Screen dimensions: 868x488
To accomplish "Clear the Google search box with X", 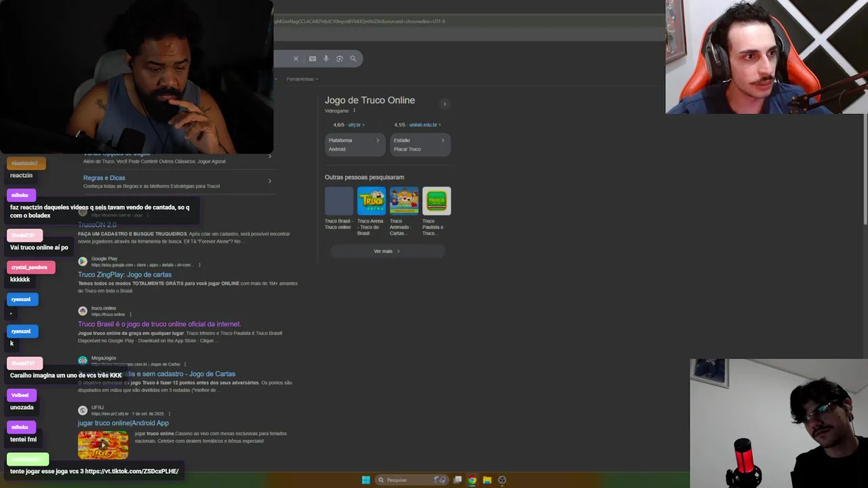I will (296, 58).
